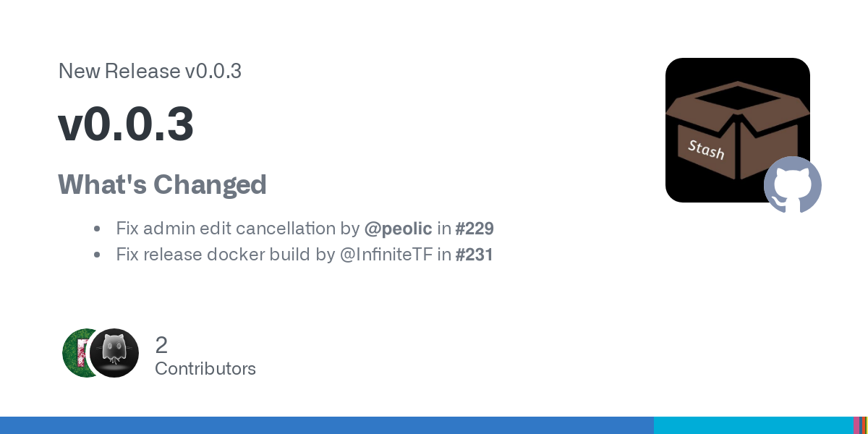The image size is (868, 434).
Task: Click the New Release v0.0.3 label
Action: pyautogui.click(x=150, y=71)
